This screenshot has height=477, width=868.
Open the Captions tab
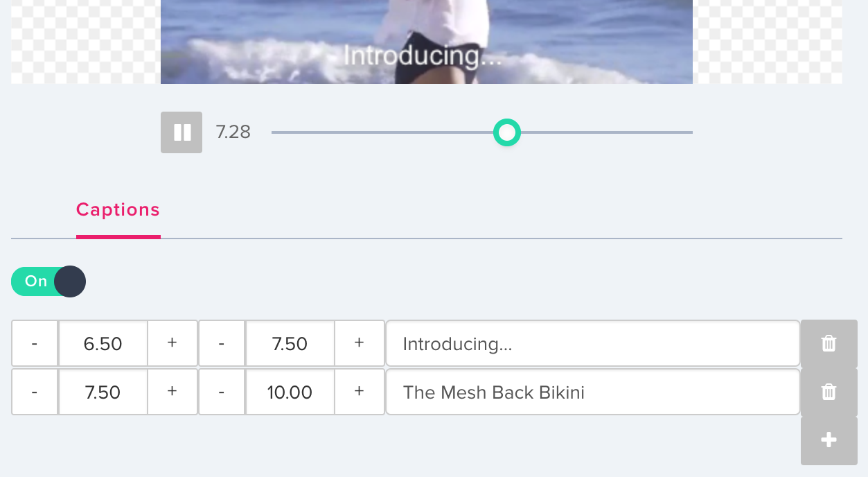pyautogui.click(x=118, y=210)
